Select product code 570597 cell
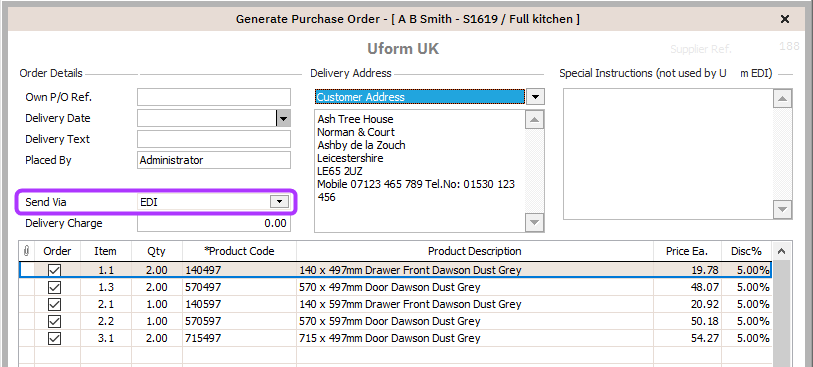The image size is (813, 367). 239,321
